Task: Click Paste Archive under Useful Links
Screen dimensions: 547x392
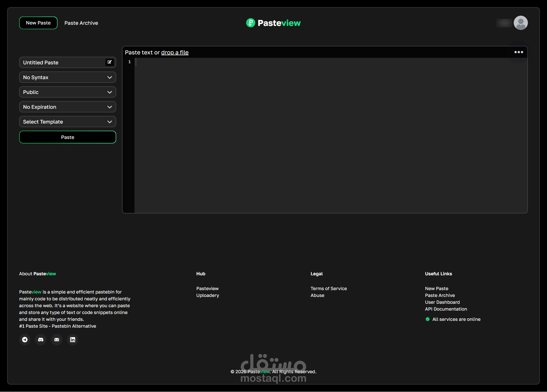Action: 440,295
